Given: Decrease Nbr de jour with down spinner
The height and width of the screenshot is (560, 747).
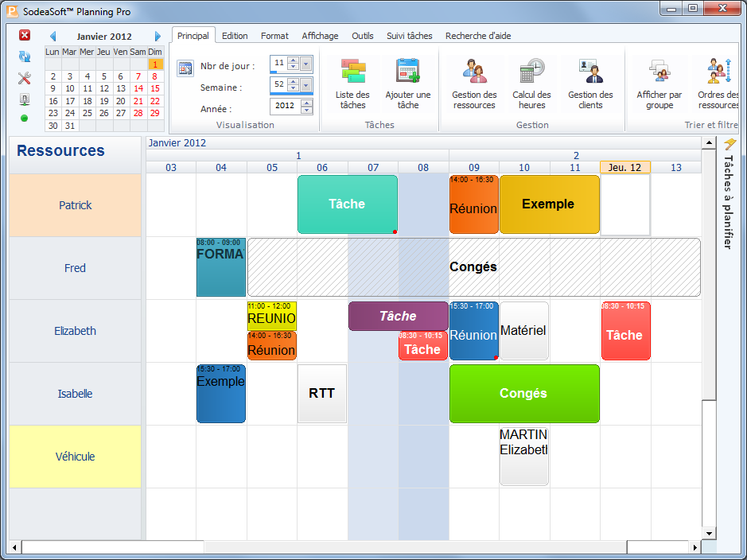Looking at the screenshot, I should 294,67.
